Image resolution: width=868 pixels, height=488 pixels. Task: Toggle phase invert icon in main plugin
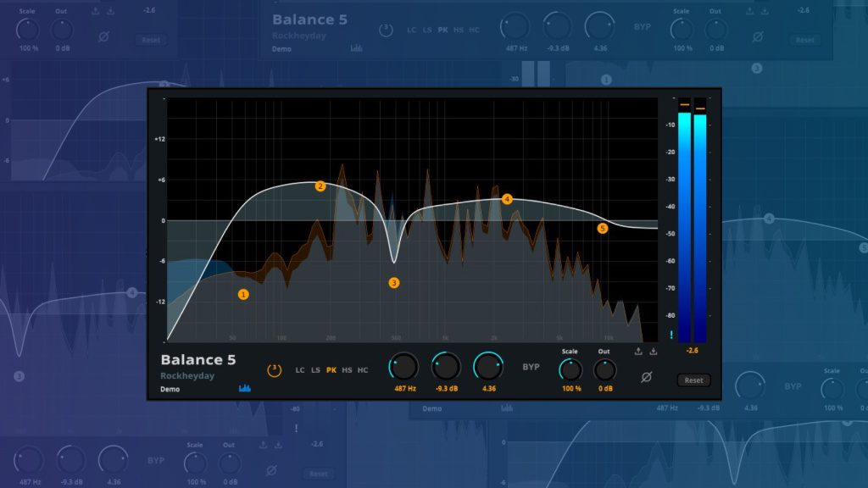point(646,377)
